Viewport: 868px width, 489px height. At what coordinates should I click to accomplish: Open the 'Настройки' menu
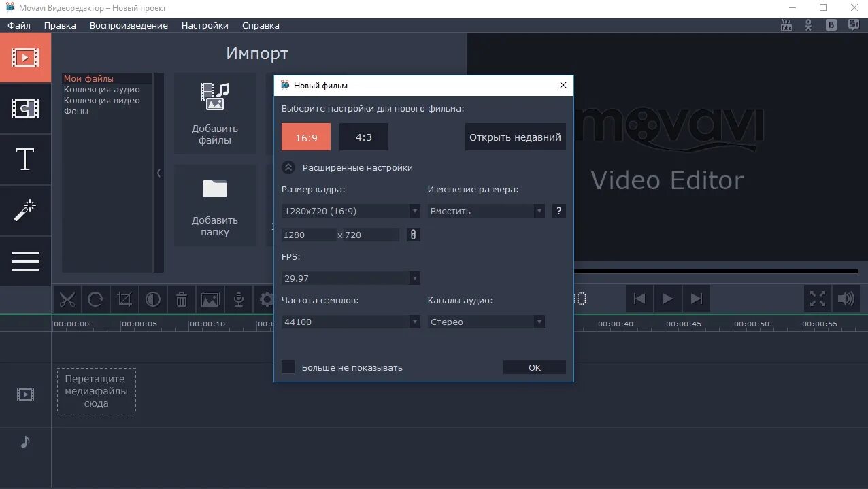click(x=205, y=25)
